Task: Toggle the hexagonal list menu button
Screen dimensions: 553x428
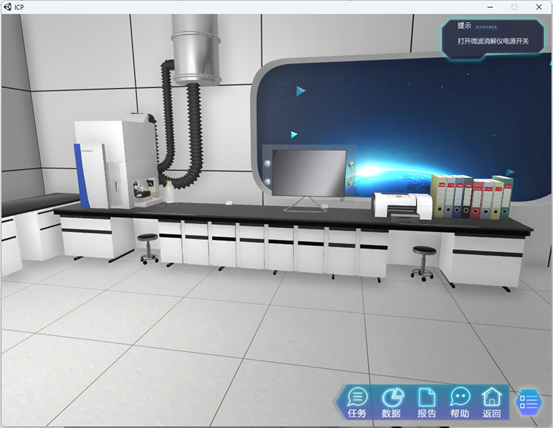Action: pos(529,402)
